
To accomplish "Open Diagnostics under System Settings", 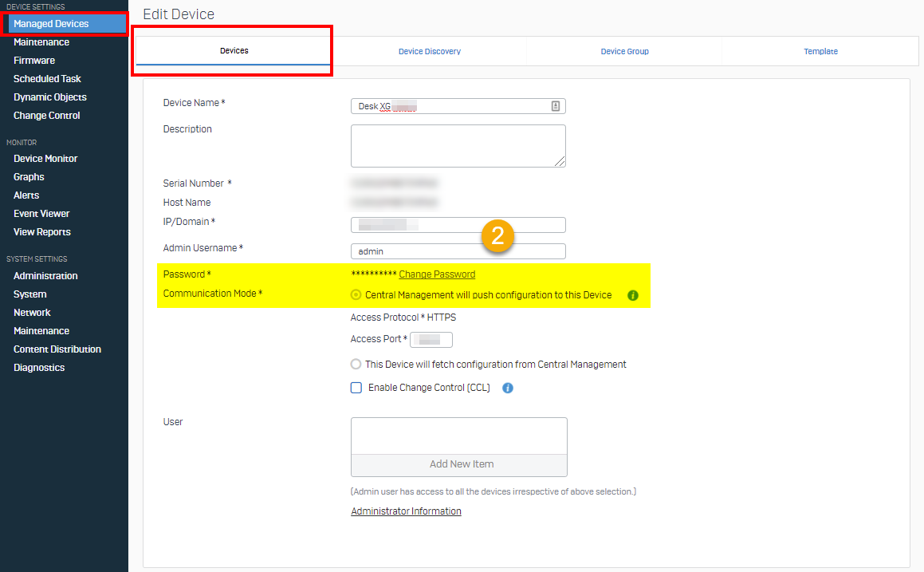I will click(37, 367).
